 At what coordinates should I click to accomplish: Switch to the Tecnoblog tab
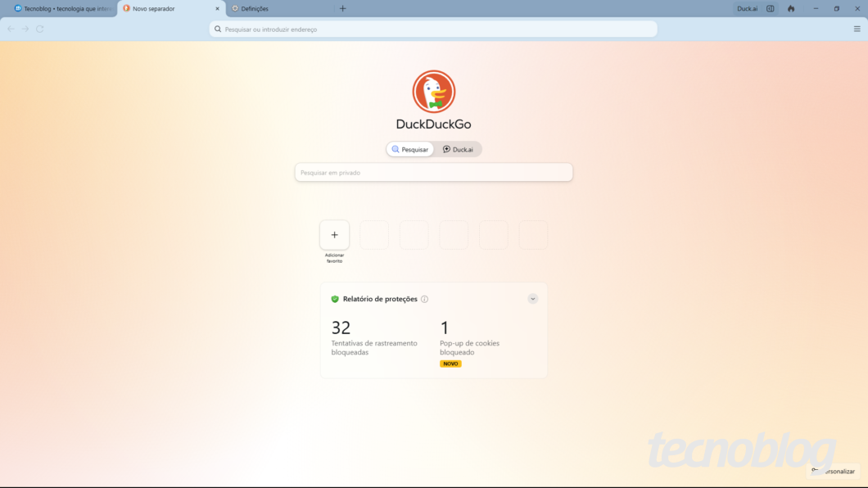[62, 9]
